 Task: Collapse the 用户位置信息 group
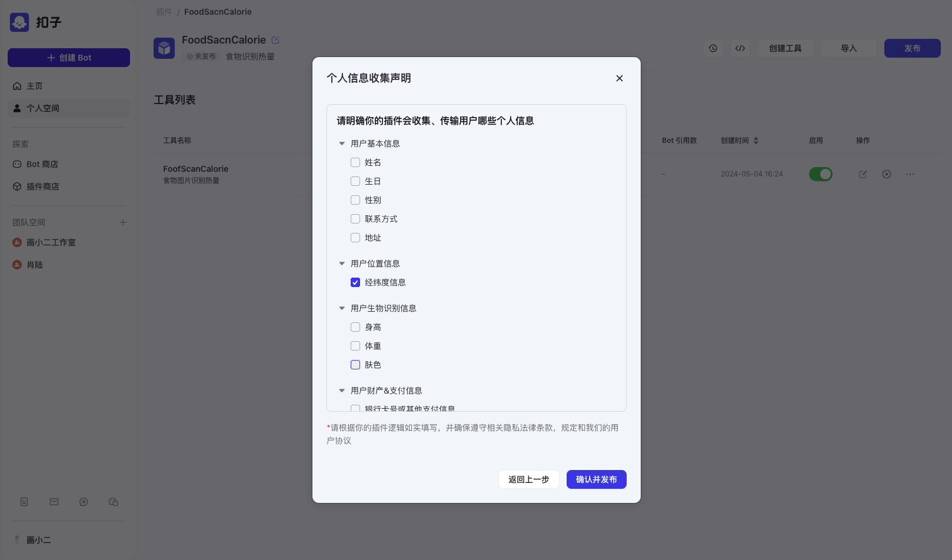pos(342,264)
